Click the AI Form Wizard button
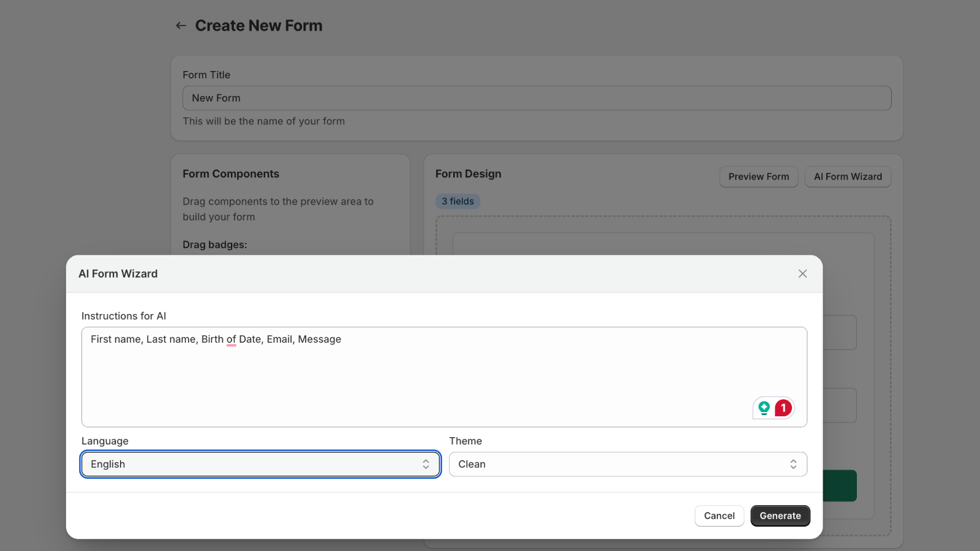Image resolution: width=980 pixels, height=551 pixels. (x=848, y=177)
